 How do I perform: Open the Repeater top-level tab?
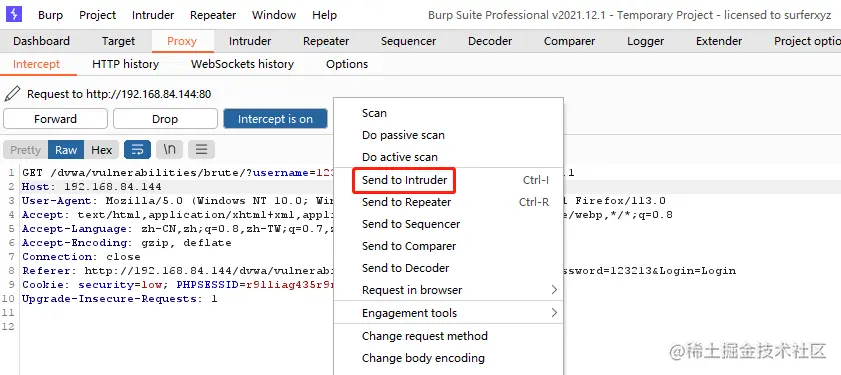coord(326,41)
